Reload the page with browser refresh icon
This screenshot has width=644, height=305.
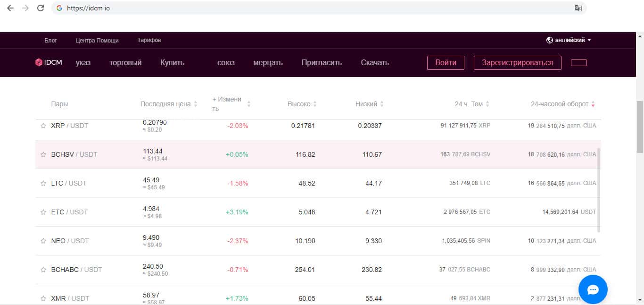(41, 8)
